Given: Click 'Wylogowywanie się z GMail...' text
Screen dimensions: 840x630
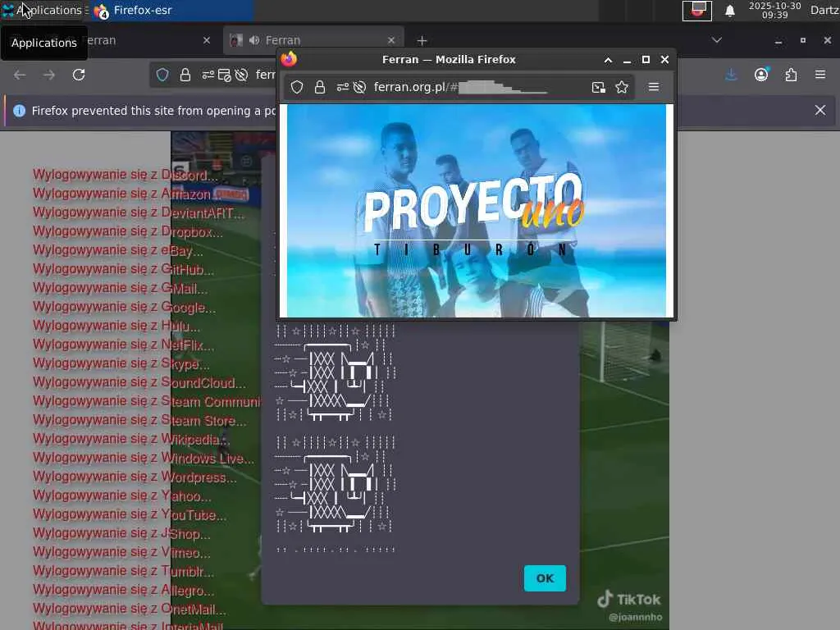Looking at the screenshot, I should tap(120, 288).
